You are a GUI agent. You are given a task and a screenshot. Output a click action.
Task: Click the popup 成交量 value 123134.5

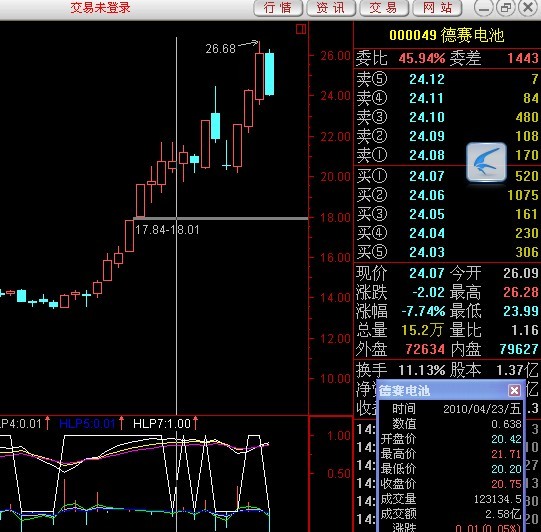497,499
